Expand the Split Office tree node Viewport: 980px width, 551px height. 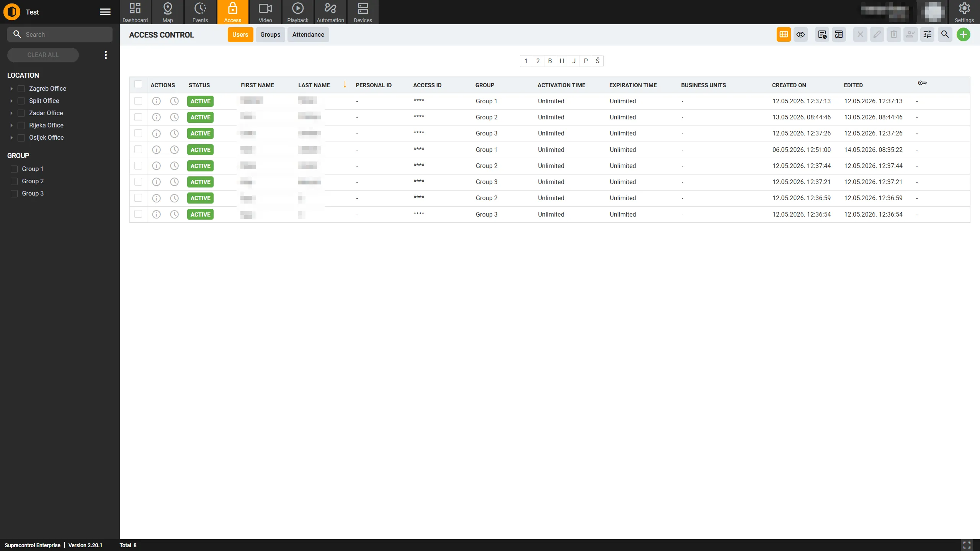pos(11,101)
